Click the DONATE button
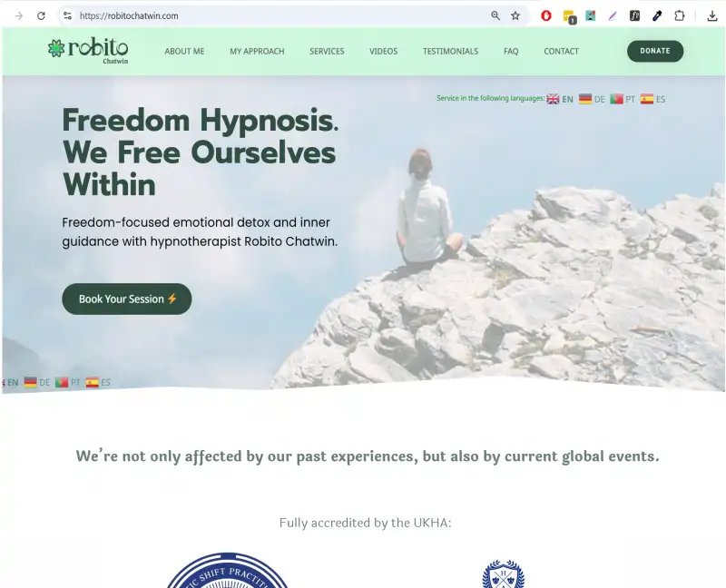Image resolution: width=726 pixels, height=588 pixels. coord(655,51)
